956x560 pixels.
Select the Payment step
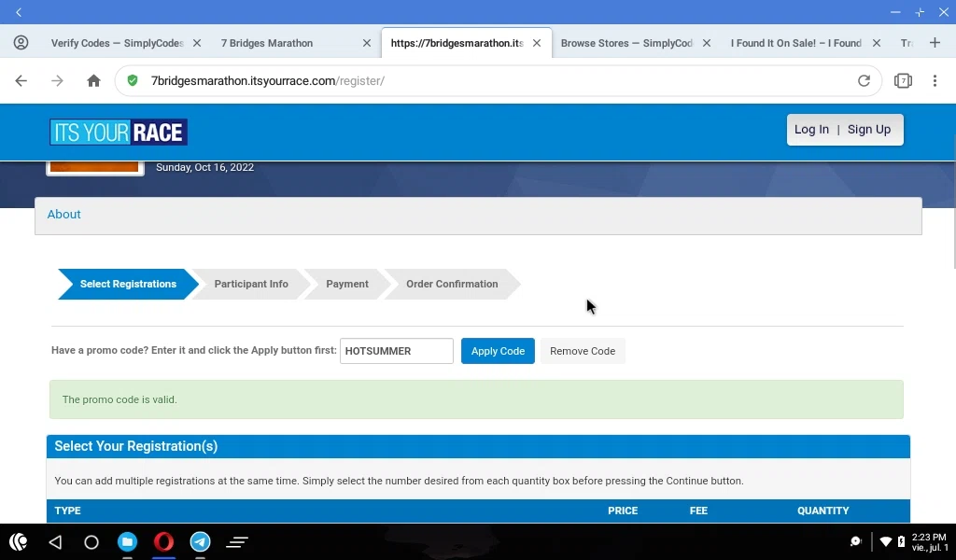pos(347,284)
